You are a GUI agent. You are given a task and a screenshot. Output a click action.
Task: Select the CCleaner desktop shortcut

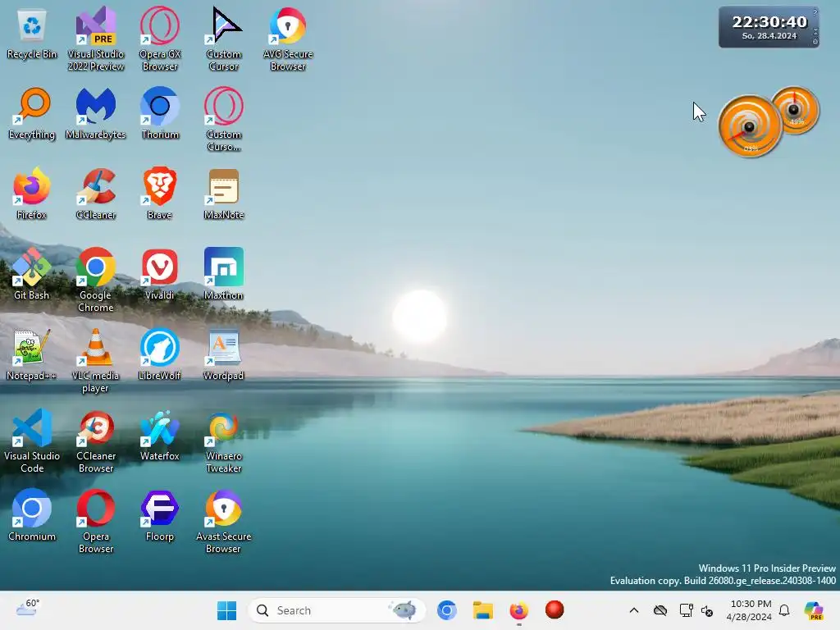96,194
